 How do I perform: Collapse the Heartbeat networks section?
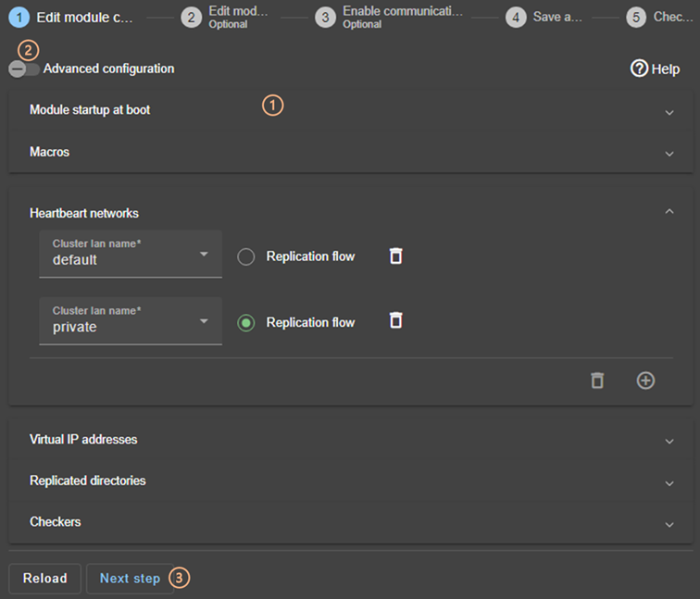(x=669, y=212)
